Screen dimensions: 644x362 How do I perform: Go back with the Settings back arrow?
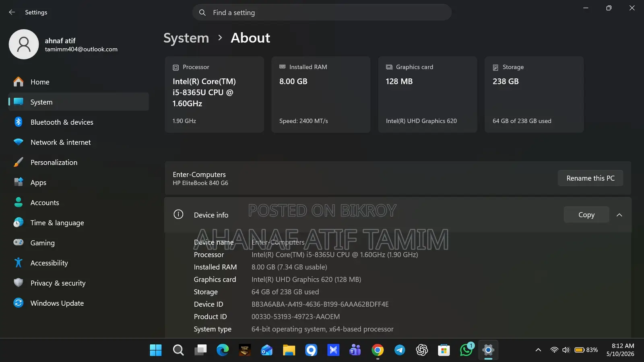[x=12, y=12]
